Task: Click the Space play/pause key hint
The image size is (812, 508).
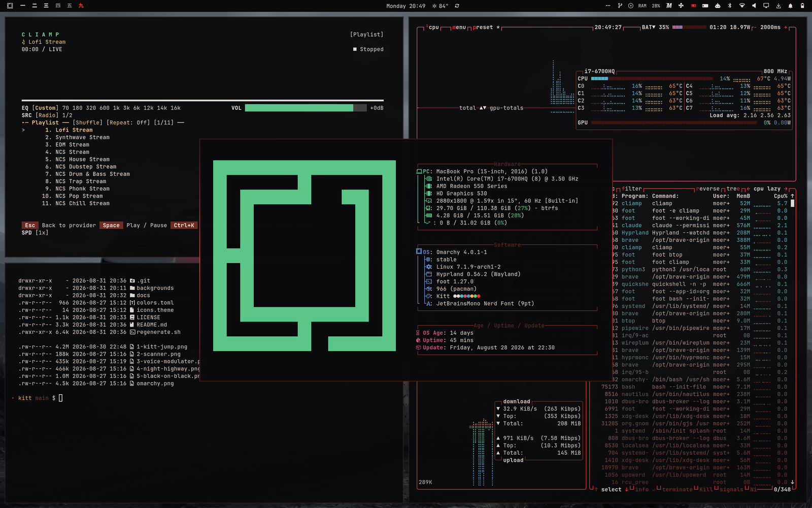Action: [111, 225]
